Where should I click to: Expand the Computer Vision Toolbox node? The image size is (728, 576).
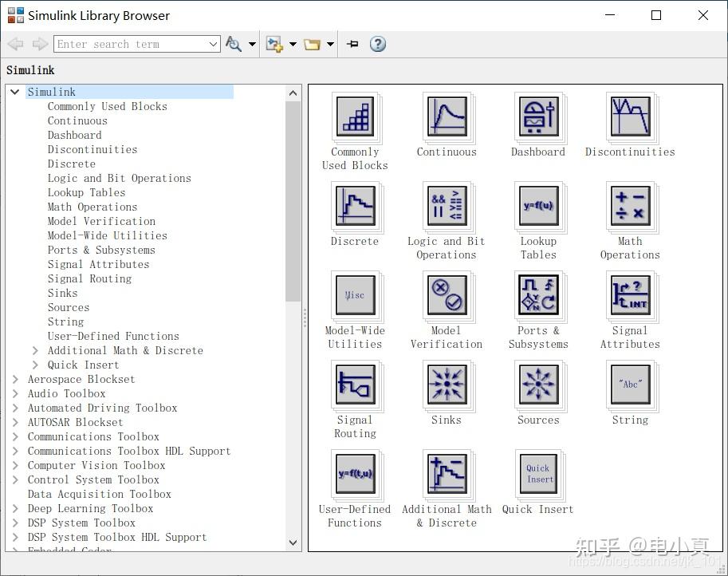click(x=15, y=465)
